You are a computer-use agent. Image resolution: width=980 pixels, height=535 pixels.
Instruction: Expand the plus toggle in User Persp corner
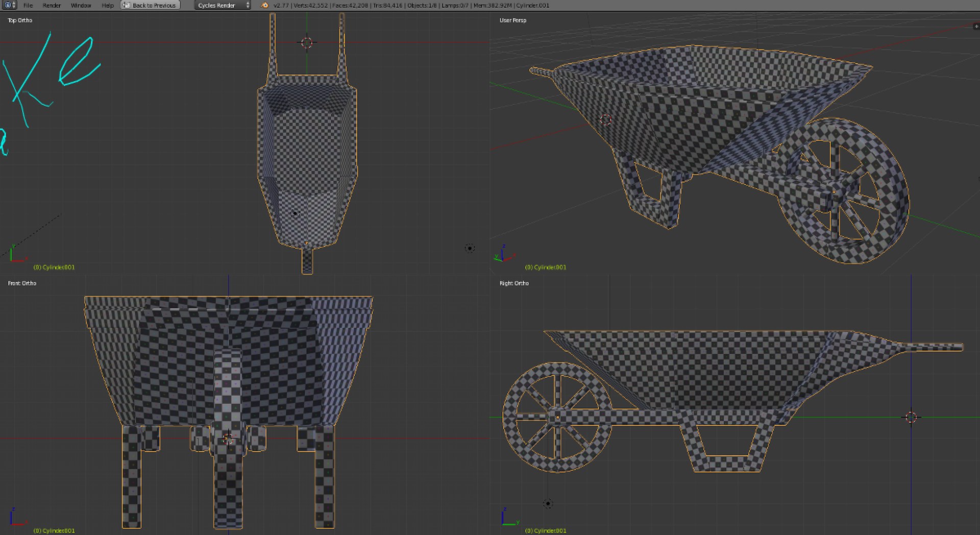976,27
